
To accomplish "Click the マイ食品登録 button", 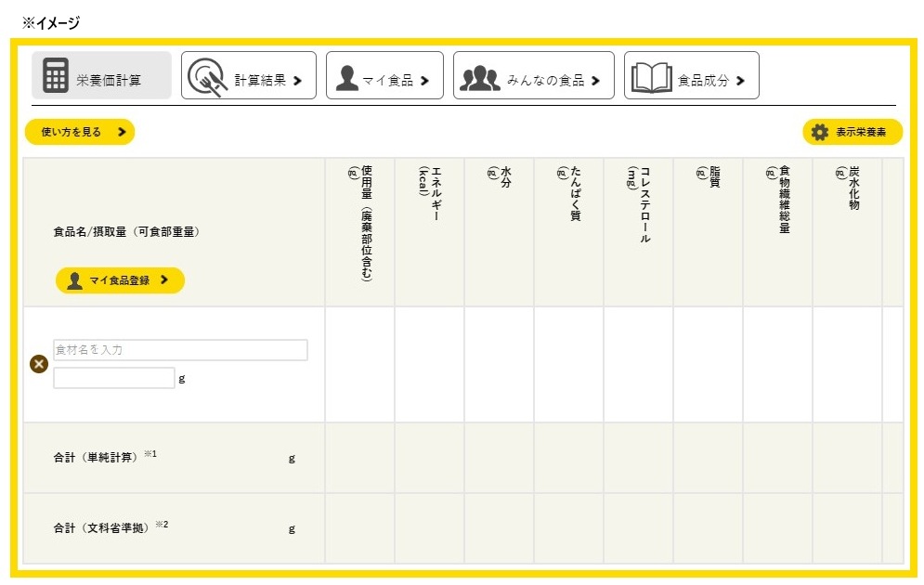I will pyautogui.click(x=120, y=280).
